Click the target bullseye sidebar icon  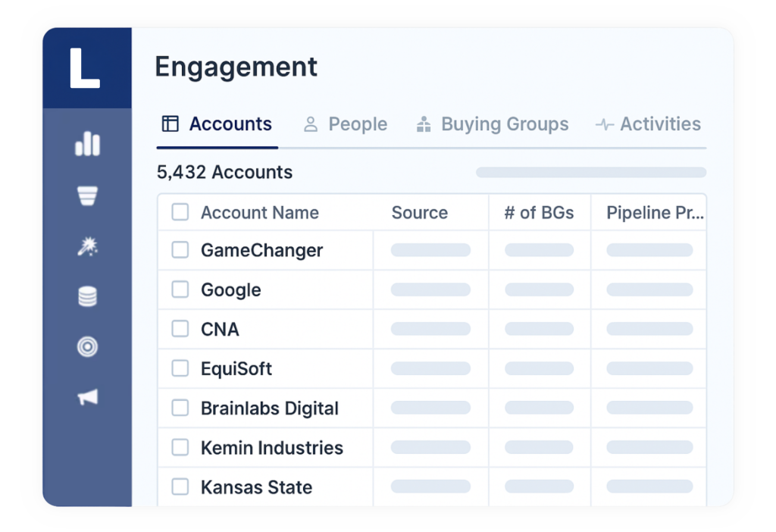(87, 347)
